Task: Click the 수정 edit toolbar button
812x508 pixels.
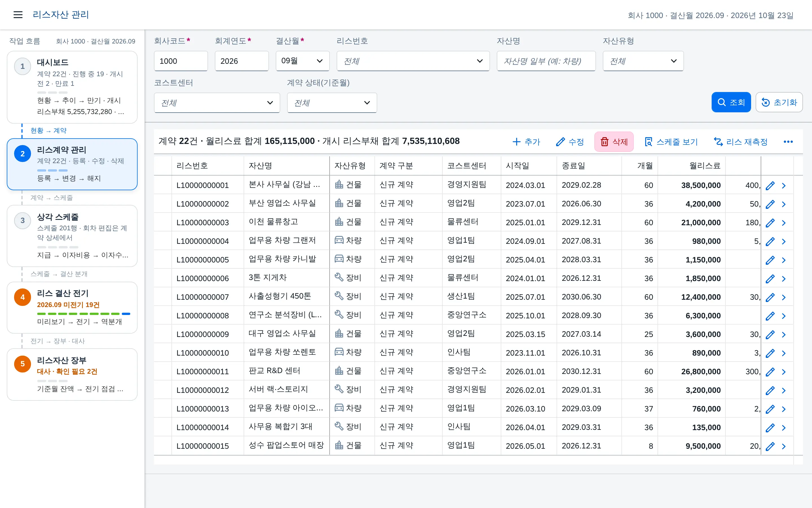Action: pyautogui.click(x=570, y=142)
